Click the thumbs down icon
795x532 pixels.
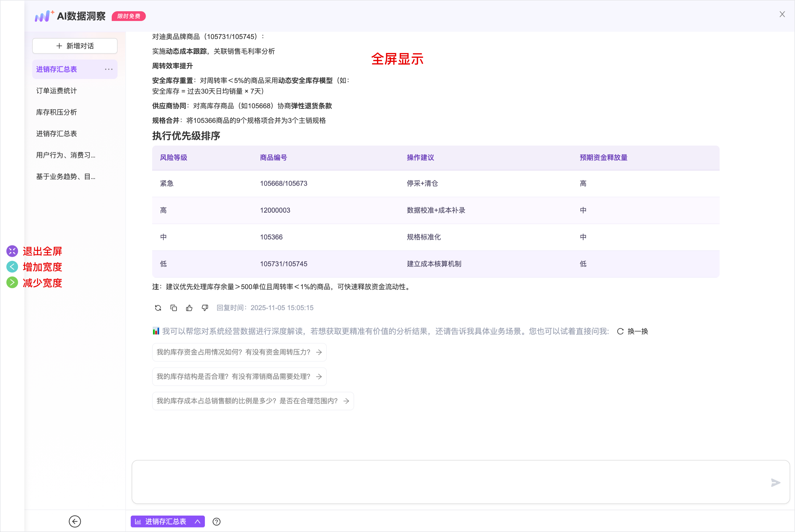pyautogui.click(x=205, y=308)
